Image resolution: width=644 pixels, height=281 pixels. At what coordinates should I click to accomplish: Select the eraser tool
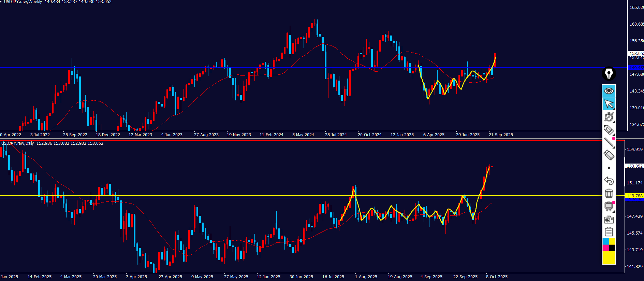click(x=609, y=155)
